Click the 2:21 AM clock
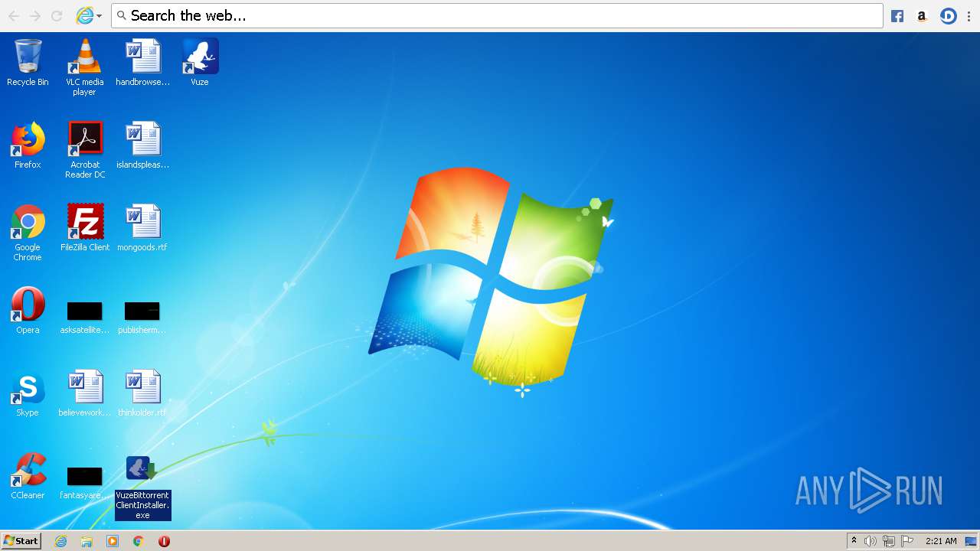The image size is (980, 551). pyautogui.click(x=941, y=541)
